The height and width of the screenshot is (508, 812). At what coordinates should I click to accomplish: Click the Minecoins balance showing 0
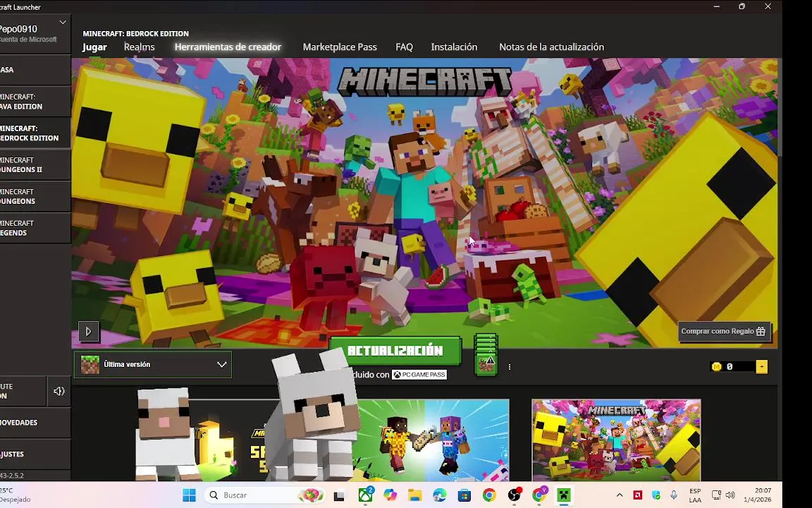pos(733,367)
